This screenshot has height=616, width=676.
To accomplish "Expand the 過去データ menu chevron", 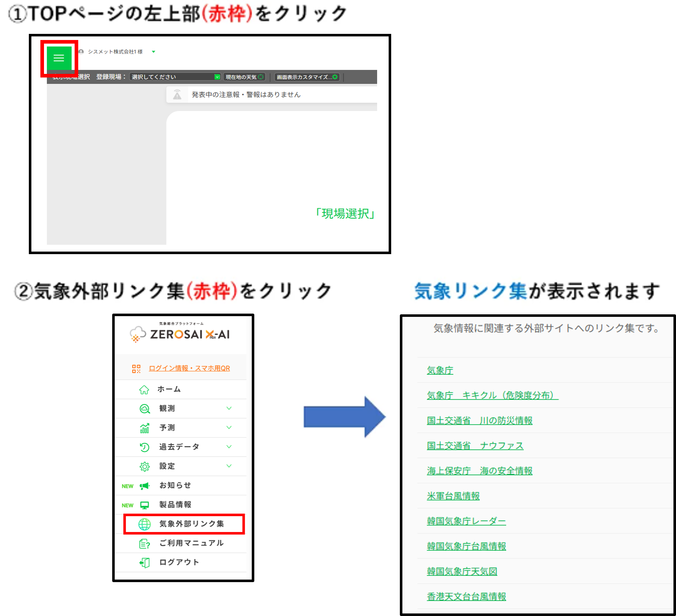I will click(x=229, y=447).
